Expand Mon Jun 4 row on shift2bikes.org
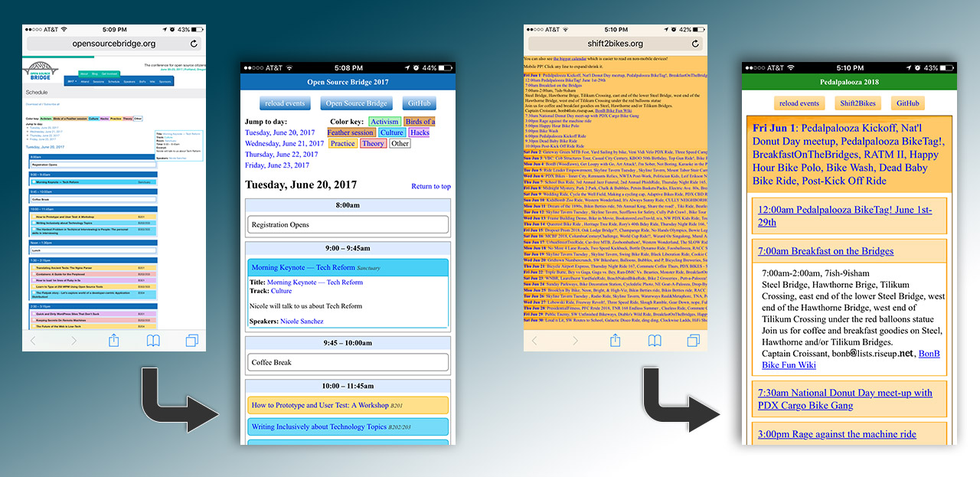This screenshot has height=477, width=980. pyautogui.click(x=616, y=164)
